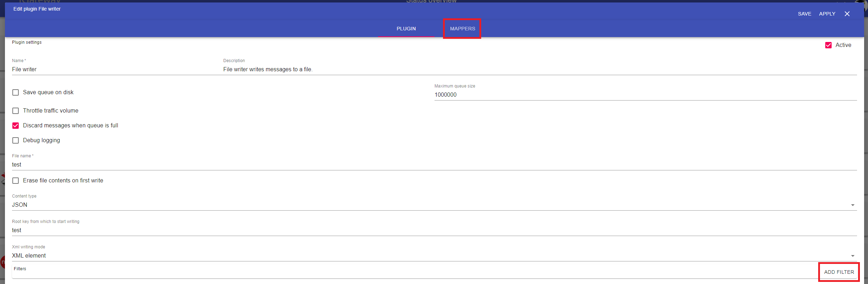The height and width of the screenshot is (284, 868).
Task: Expand the Xml writing mode dropdown arrow
Action: click(x=852, y=256)
